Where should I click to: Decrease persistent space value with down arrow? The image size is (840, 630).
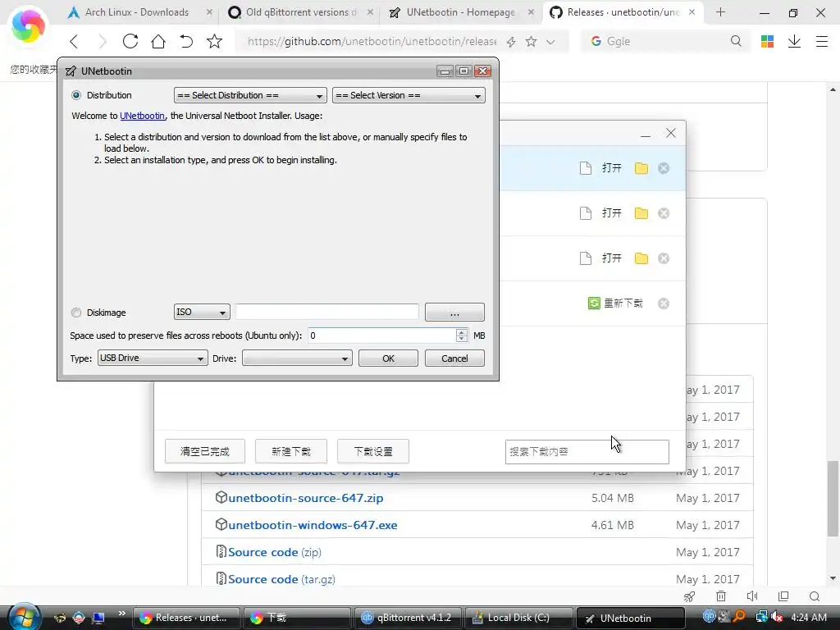point(461,339)
